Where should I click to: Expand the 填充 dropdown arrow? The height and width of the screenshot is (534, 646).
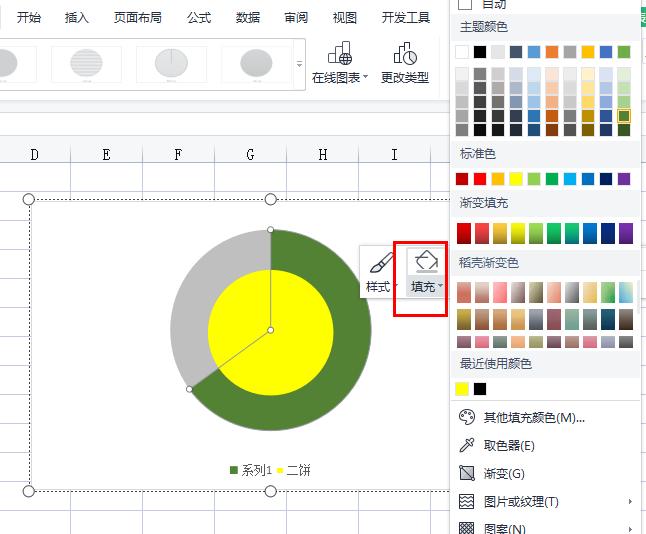[x=440, y=286]
